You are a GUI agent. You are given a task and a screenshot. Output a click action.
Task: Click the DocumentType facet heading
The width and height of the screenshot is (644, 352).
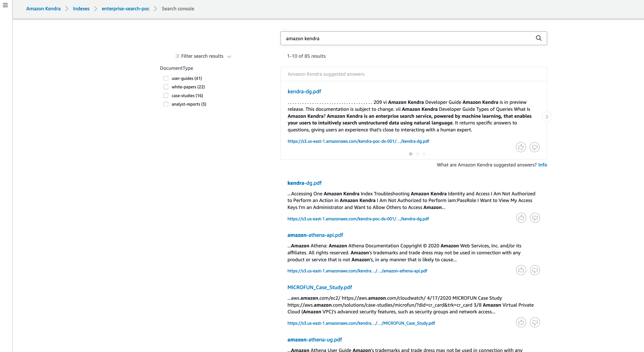[x=176, y=68]
